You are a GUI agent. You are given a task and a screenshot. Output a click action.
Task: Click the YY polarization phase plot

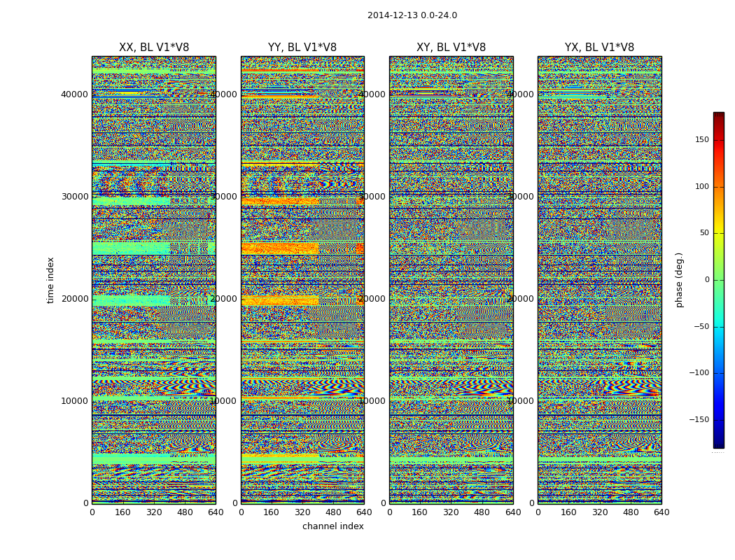coord(302,280)
